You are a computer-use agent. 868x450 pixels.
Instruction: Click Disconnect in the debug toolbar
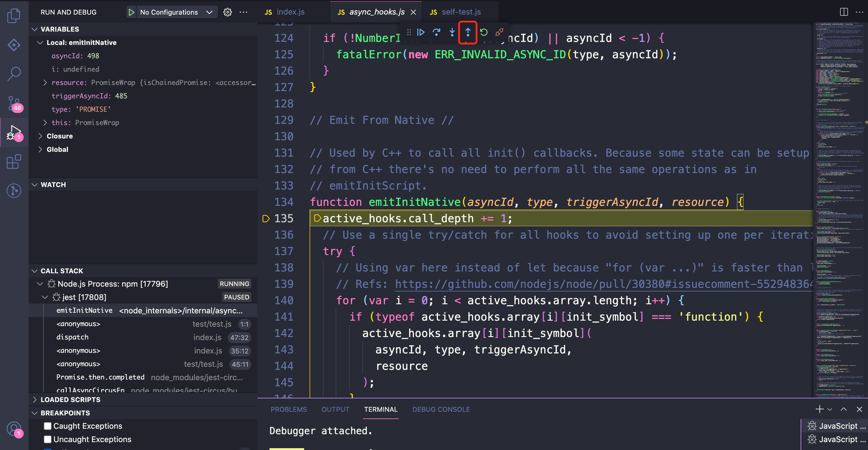[x=499, y=32]
